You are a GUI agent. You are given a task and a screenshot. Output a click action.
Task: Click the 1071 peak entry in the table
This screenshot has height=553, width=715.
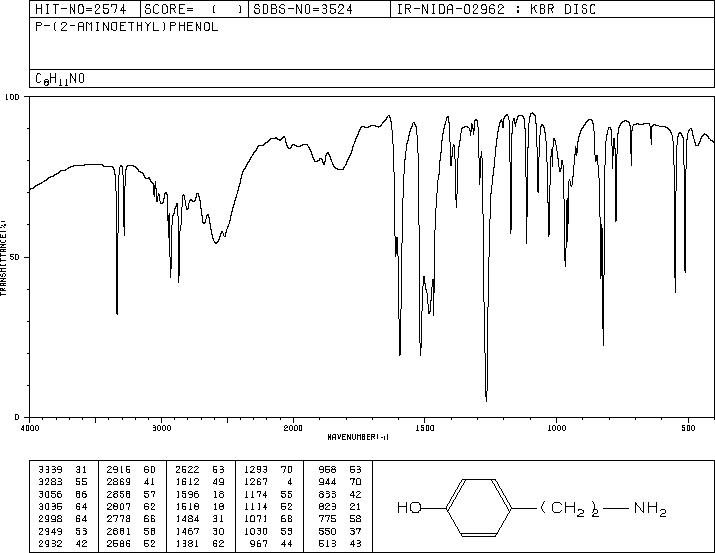coord(269,519)
